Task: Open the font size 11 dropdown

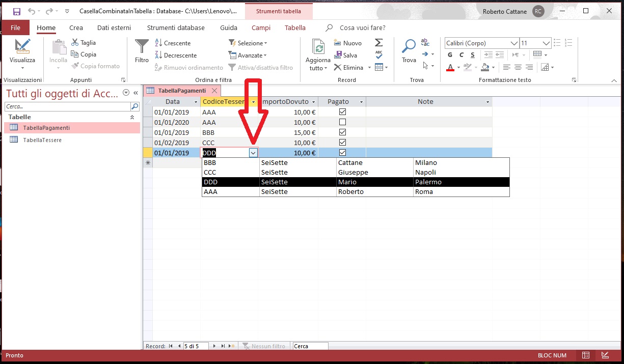Action: point(547,43)
